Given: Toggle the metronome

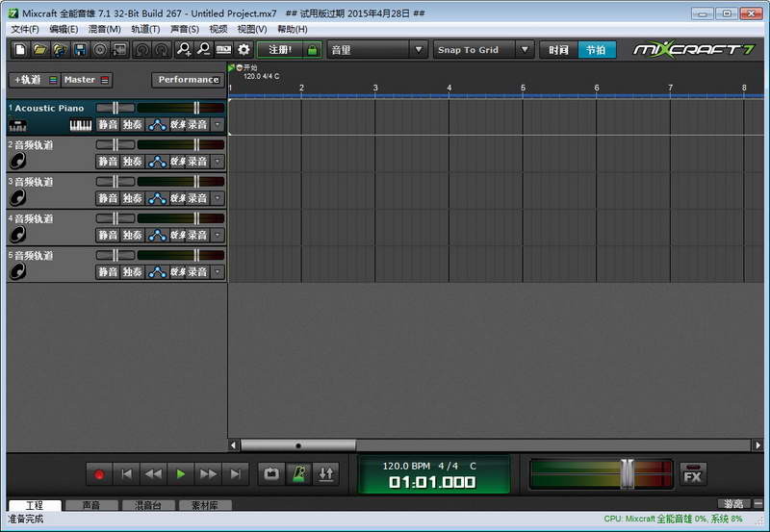Looking at the screenshot, I should [x=298, y=474].
